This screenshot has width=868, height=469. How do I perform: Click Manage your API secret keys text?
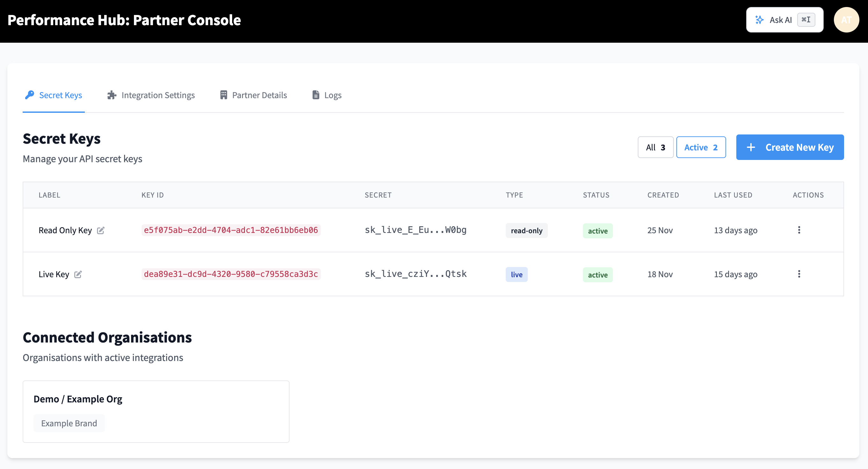pyautogui.click(x=82, y=159)
